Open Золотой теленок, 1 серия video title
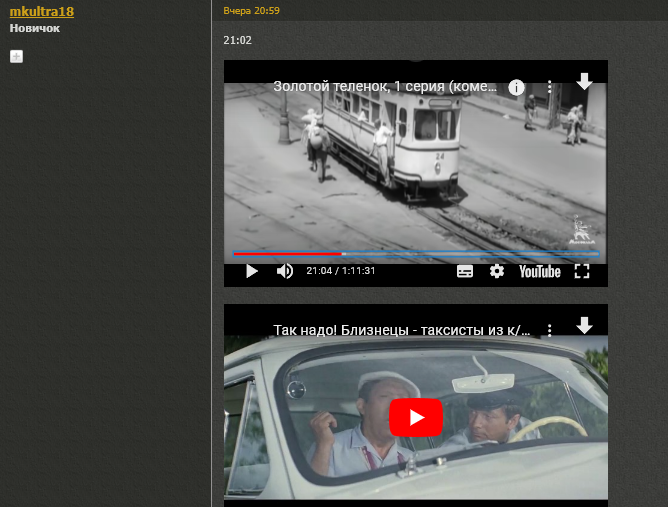 [385, 86]
